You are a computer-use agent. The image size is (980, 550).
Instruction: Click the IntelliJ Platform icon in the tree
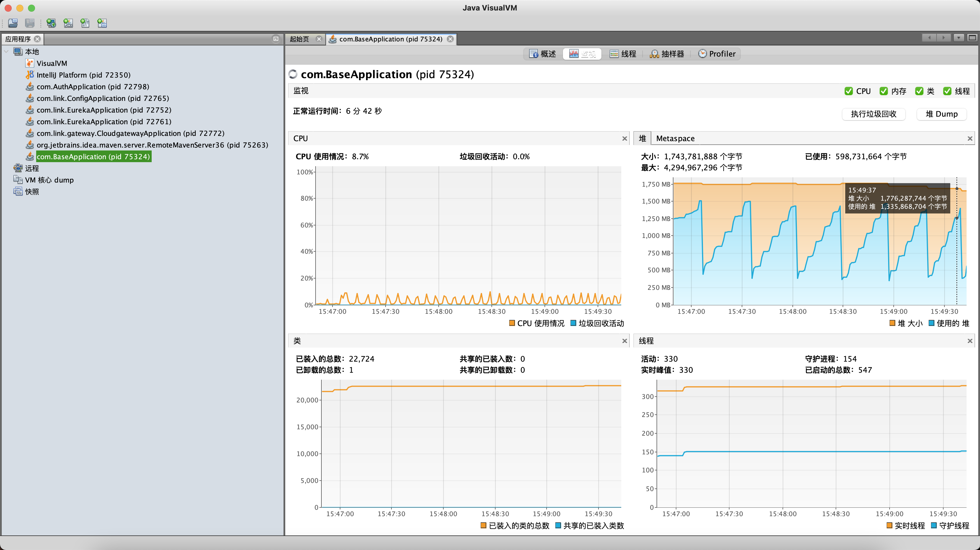click(30, 75)
